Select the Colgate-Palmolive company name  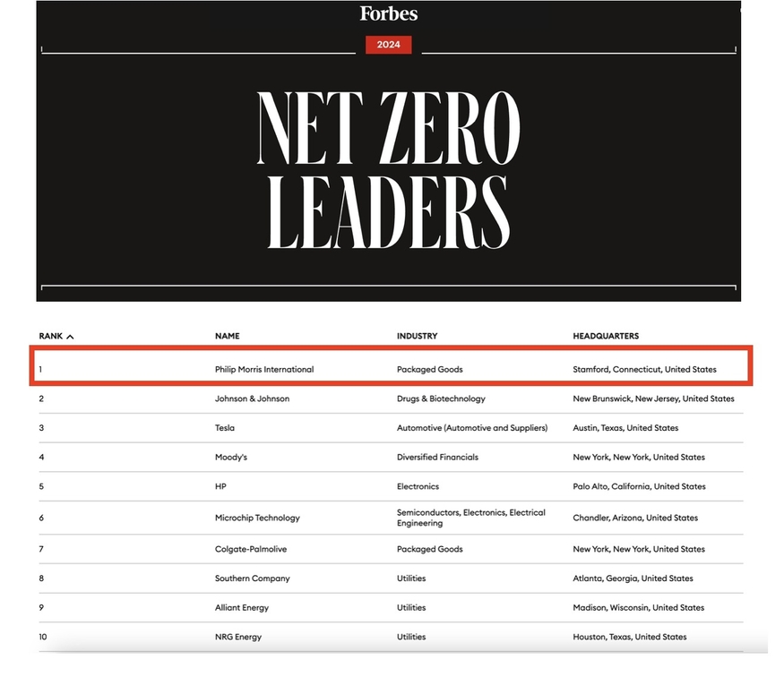(251, 549)
